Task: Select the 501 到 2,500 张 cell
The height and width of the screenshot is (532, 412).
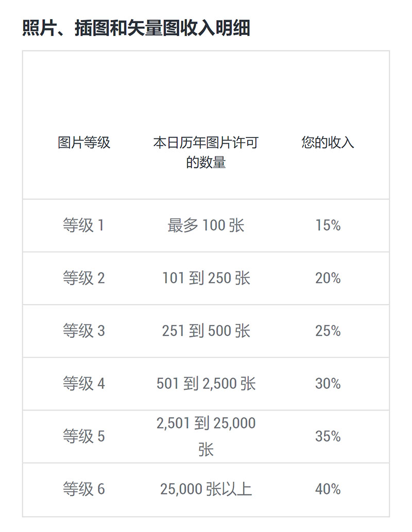Action: [x=205, y=384]
